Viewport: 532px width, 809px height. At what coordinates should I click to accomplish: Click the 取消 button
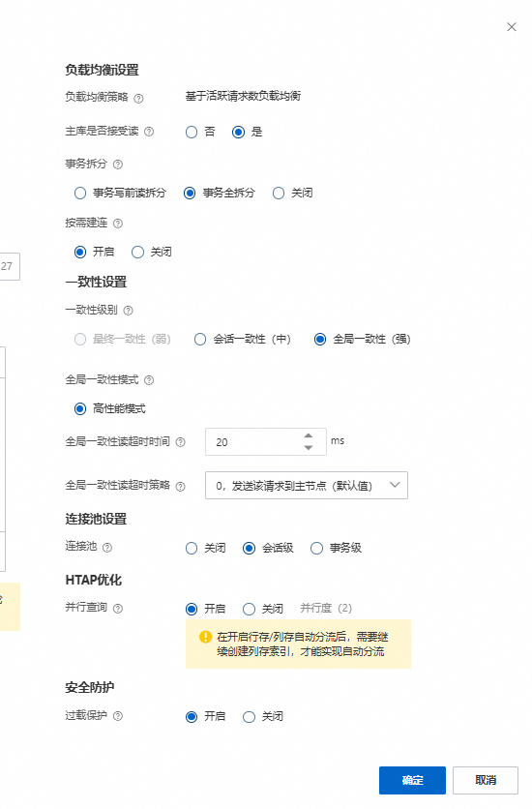tap(486, 780)
